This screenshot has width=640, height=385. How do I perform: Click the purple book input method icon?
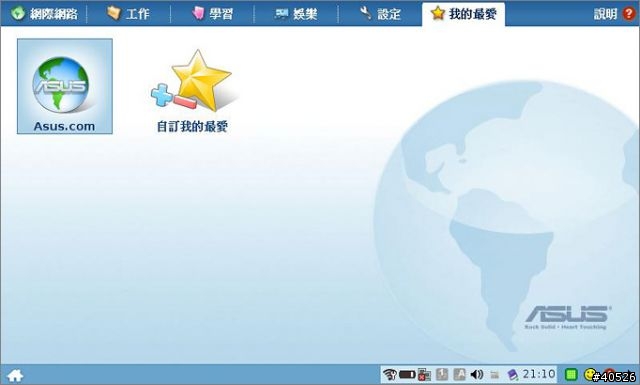[512, 374]
